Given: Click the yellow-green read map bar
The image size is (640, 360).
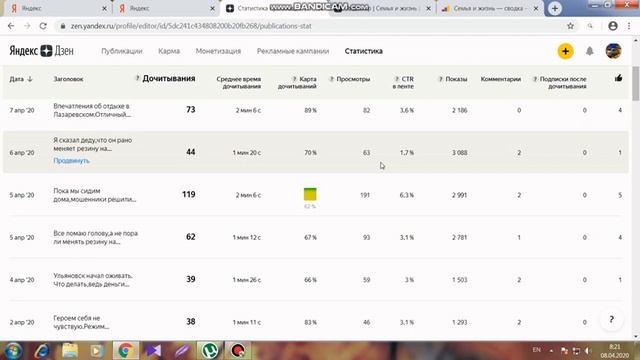Looking at the screenshot, I should click(x=310, y=194).
